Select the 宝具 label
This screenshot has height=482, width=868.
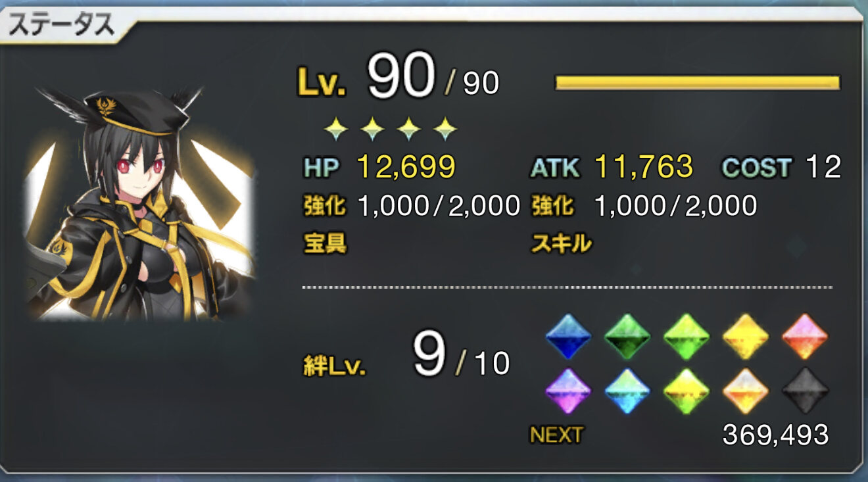(324, 244)
